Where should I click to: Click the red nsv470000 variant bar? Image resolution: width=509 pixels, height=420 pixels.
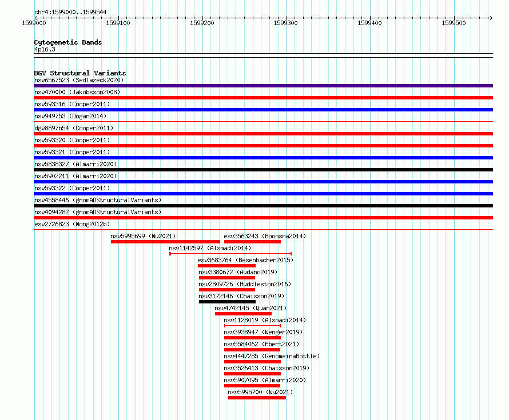coord(263,98)
